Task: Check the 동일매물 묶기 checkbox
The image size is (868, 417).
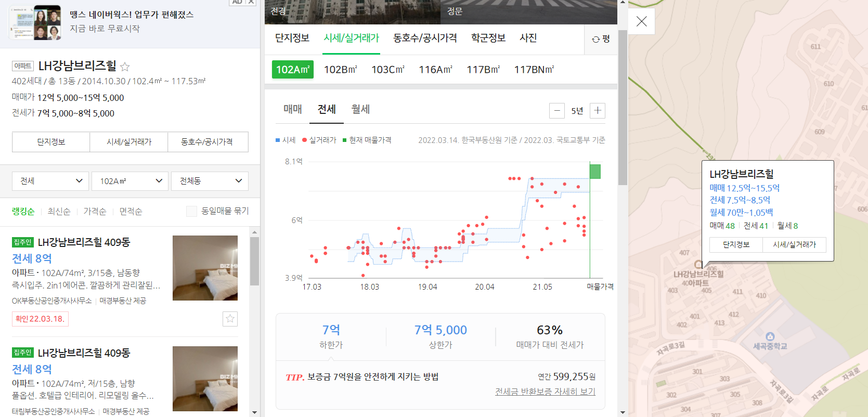Action: point(191,211)
